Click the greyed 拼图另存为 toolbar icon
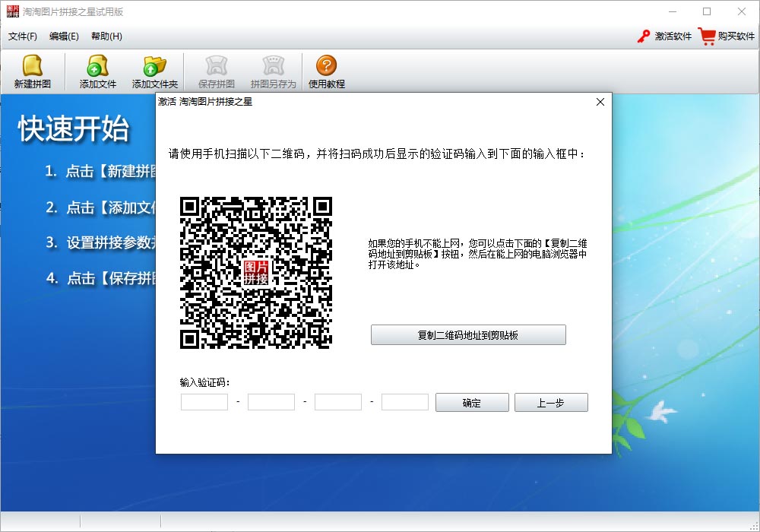760x532 pixels. pos(273,65)
